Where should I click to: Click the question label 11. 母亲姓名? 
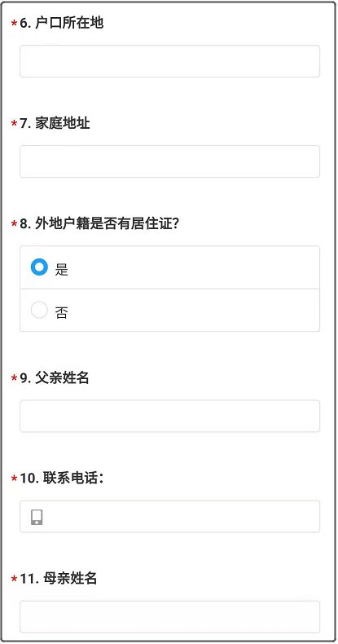pyautogui.click(x=59, y=578)
